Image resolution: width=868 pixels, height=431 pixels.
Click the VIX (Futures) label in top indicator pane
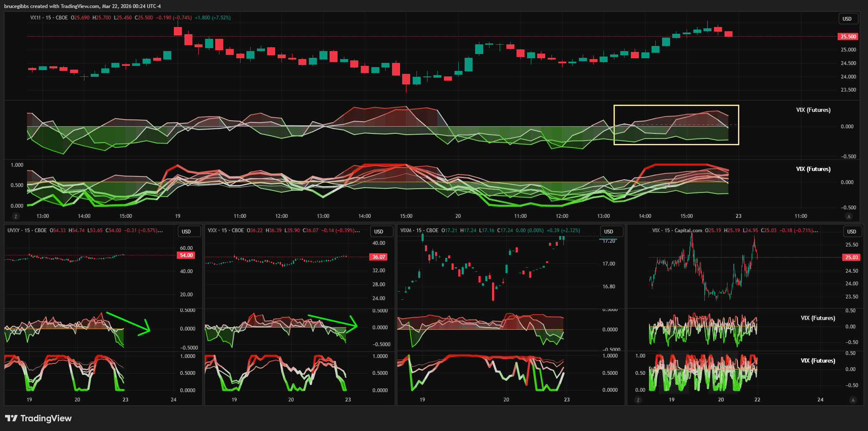point(813,110)
